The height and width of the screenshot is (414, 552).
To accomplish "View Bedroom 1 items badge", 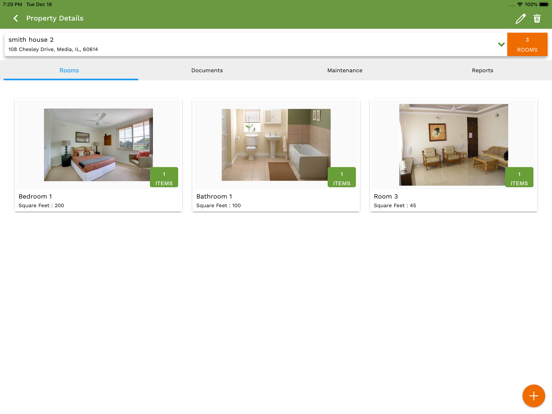I will 164,177.
